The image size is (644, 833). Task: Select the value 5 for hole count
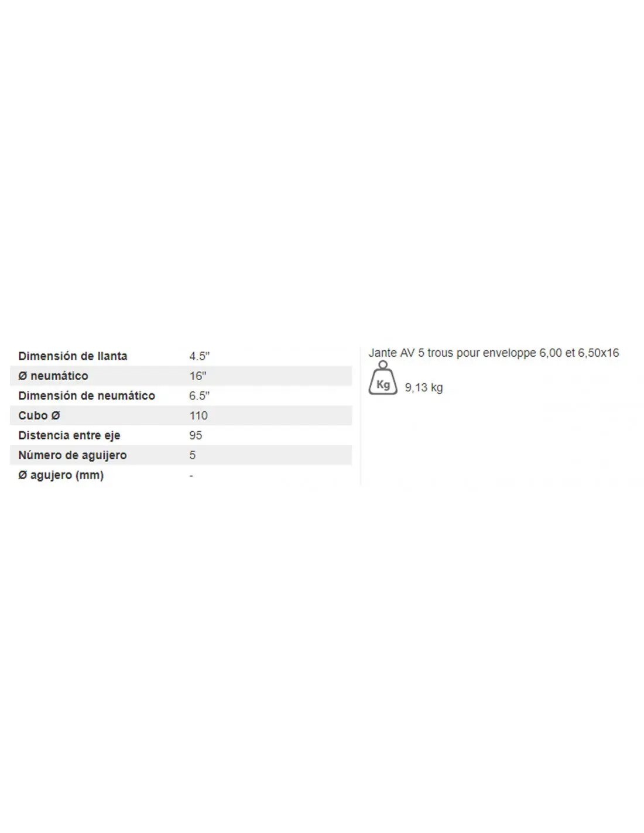[x=193, y=455]
